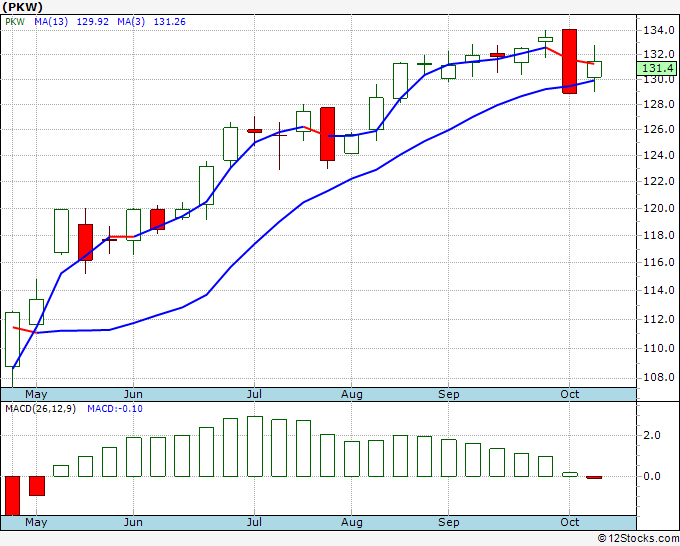This screenshot has height=546, width=680.
Task: Click the 118.0 price axis label
Action: (658, 235)
